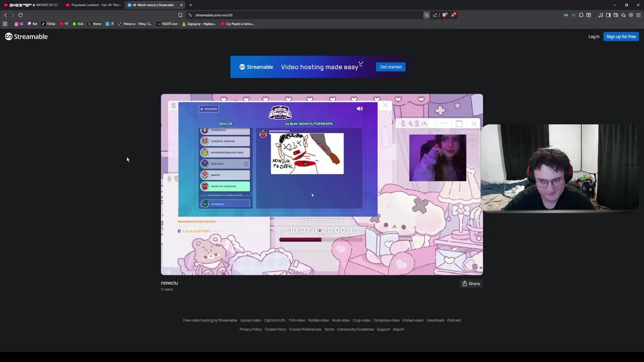The height and width of the screenshot is (362, 644).
Task: Open the media control music note icon
Action: pyautogui.click(x=601, y=15)
